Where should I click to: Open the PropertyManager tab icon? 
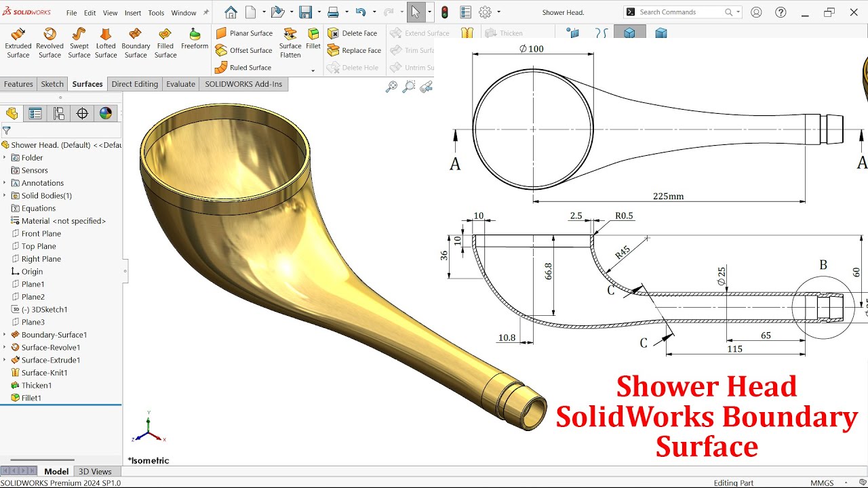[x=35, y=113]
